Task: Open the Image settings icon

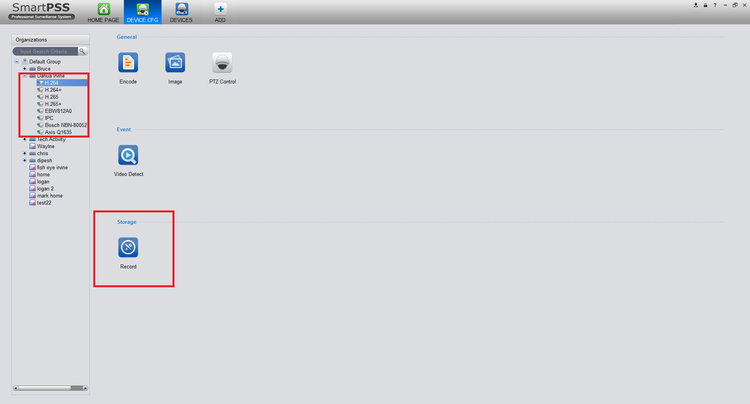Action: [175, 63]
